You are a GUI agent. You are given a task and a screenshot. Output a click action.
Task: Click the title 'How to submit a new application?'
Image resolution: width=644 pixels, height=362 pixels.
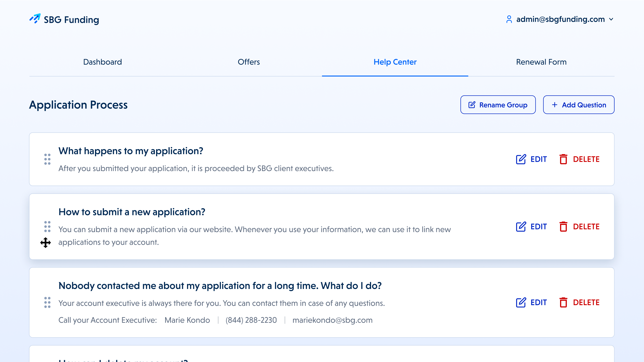click(x=132, y=212)
